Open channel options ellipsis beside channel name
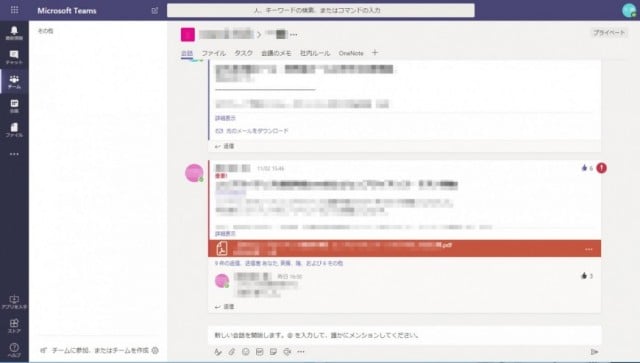The height and width of the screenshot is (363, 640). (x=293, y=35)
